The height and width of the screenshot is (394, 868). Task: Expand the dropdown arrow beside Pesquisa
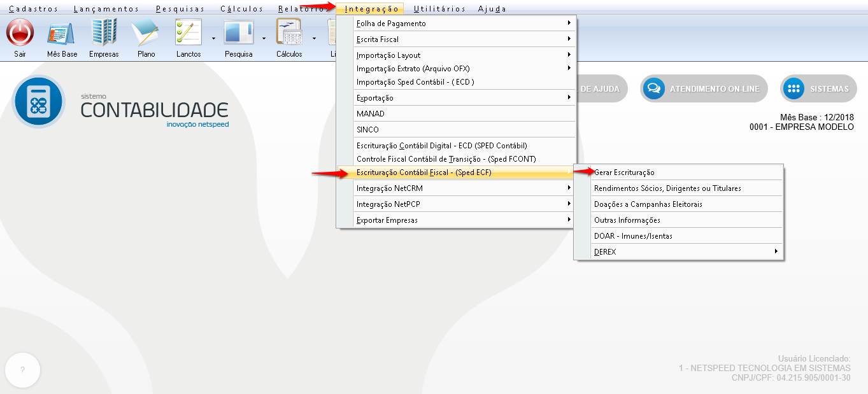(264, 38)
